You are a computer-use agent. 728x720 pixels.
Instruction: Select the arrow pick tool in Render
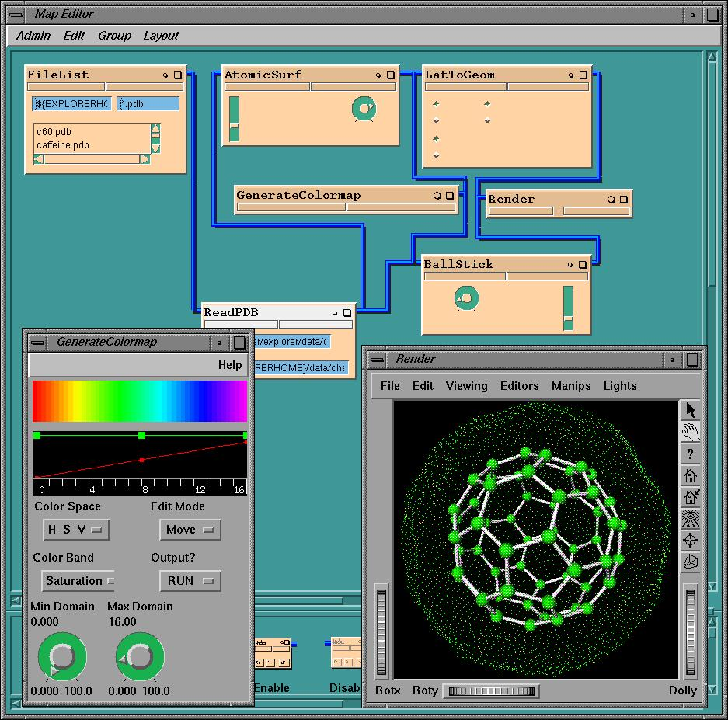690,411
